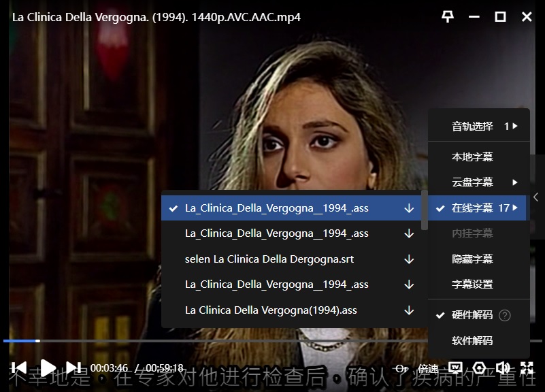Image resolution: width=545 pixels, height=392 pixels.
Task: Click the help icon beside 硬件解码
Action: [x=504, y=315]
